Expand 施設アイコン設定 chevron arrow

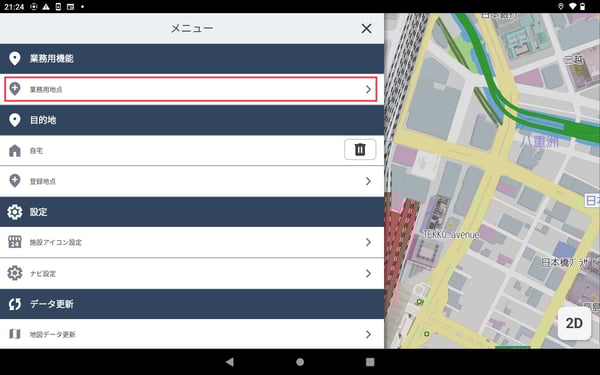(368, 242)
